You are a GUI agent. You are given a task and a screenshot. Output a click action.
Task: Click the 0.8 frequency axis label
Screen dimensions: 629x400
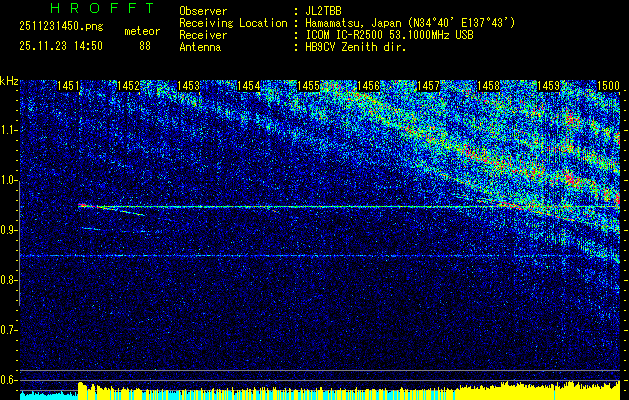pos(9,280)
